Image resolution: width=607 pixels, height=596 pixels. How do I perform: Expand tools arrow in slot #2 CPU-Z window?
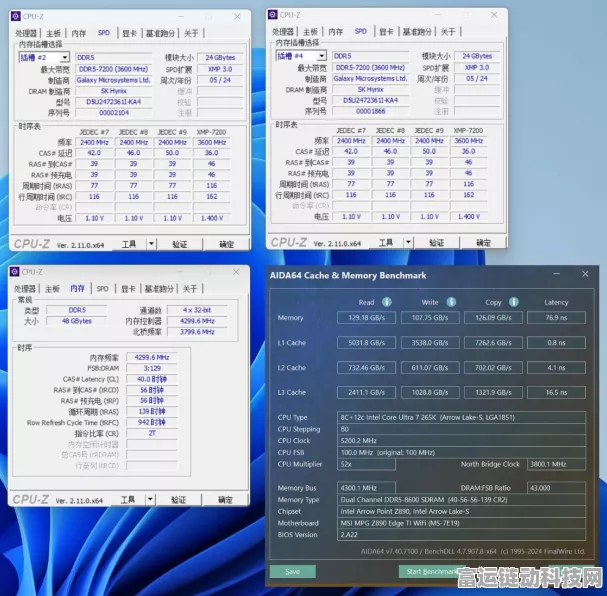[151, 244]
